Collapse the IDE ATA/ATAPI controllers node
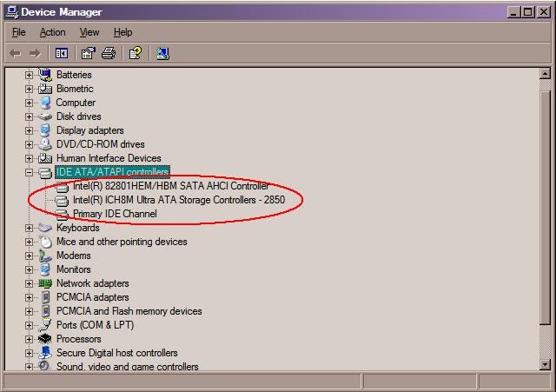Image resolution: width=556 pixels, height=392 pixels. point(29,172)
